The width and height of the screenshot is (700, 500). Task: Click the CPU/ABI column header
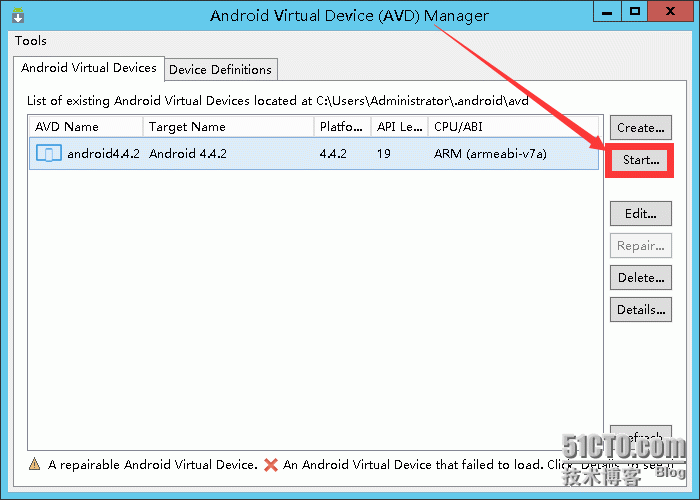[513, 127]
